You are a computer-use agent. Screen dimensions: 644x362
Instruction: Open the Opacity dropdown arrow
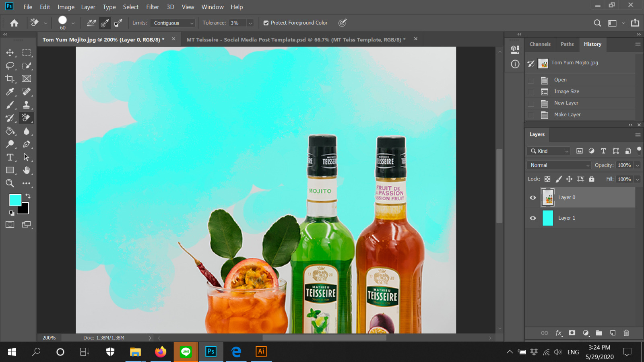coord(638,165)
